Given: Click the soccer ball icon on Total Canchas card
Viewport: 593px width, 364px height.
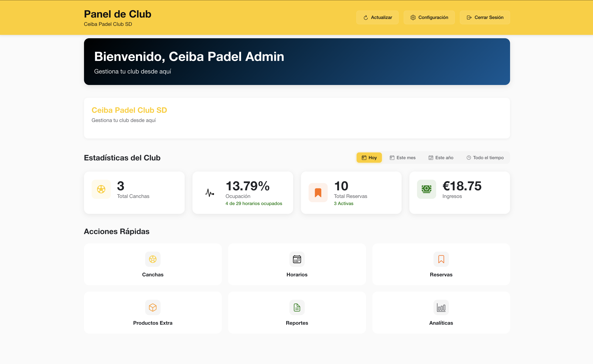Looking at the screenshot, I should (x=101, y=189).
